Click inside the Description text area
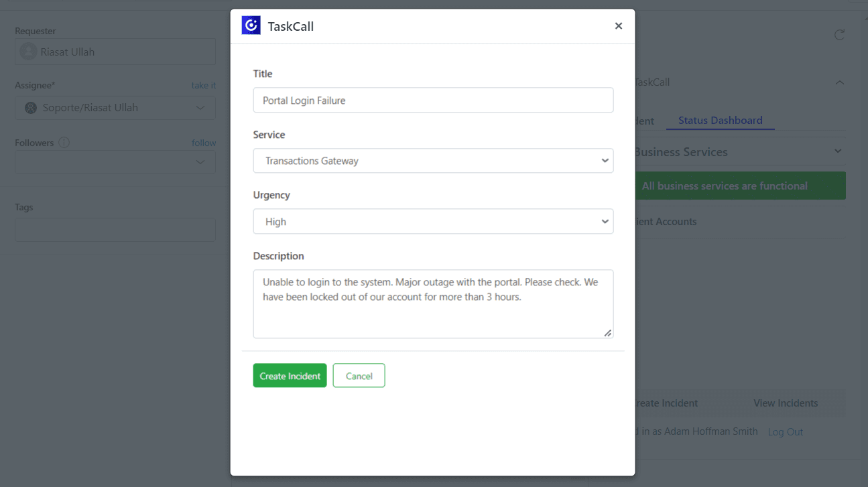 coord(433,304)
